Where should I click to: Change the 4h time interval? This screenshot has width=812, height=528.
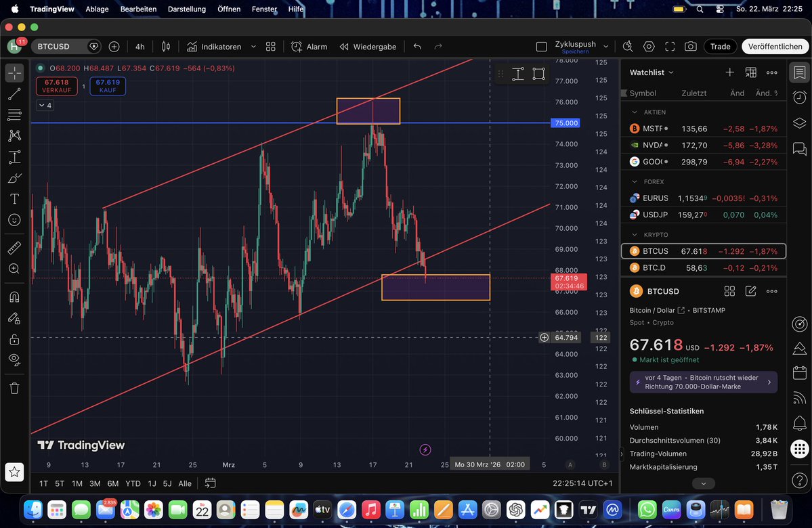click(140, 47)
